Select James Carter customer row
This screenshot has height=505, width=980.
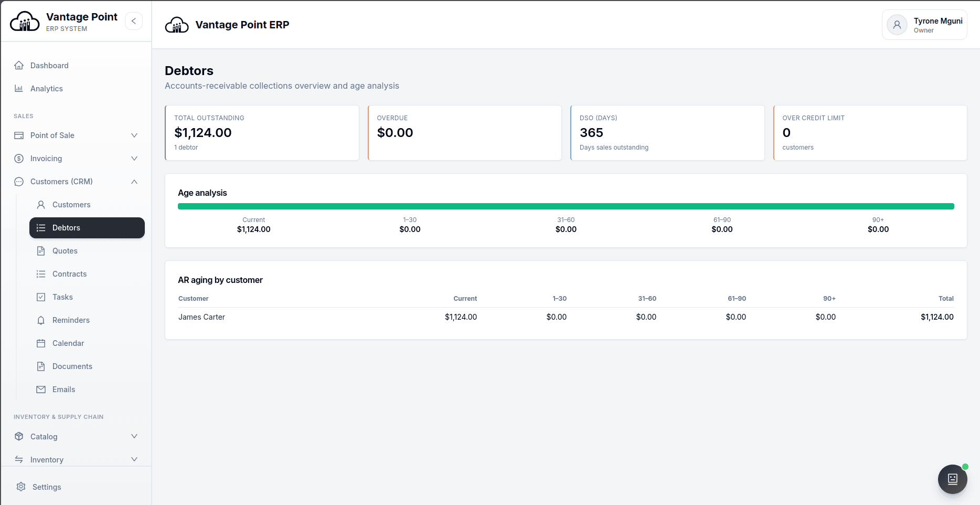coord(566,317)
